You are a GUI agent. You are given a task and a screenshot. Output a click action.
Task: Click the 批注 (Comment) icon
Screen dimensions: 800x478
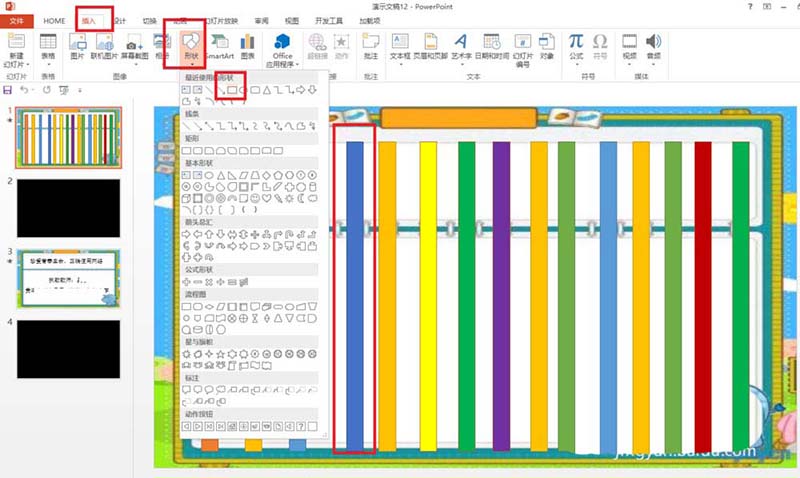click(x=371, y=46)
